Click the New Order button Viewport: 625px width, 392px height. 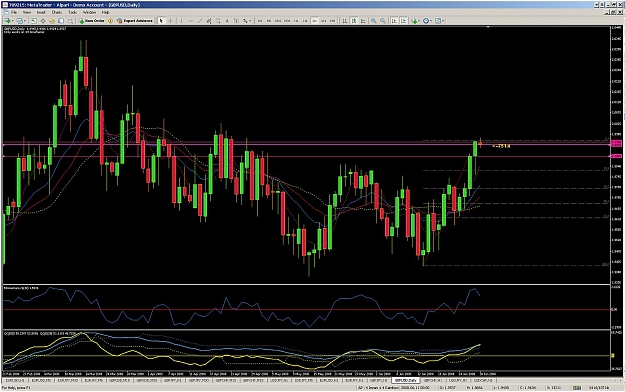click(x=92, y=21)
